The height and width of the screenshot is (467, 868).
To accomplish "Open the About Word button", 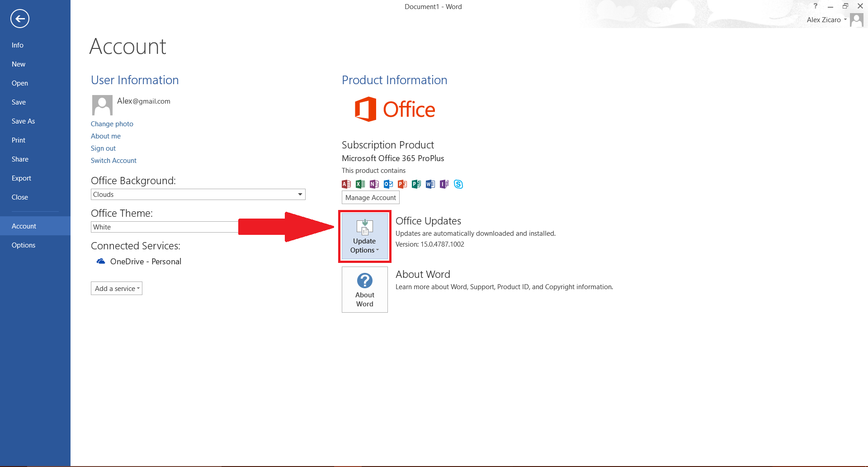I will 365,290.
